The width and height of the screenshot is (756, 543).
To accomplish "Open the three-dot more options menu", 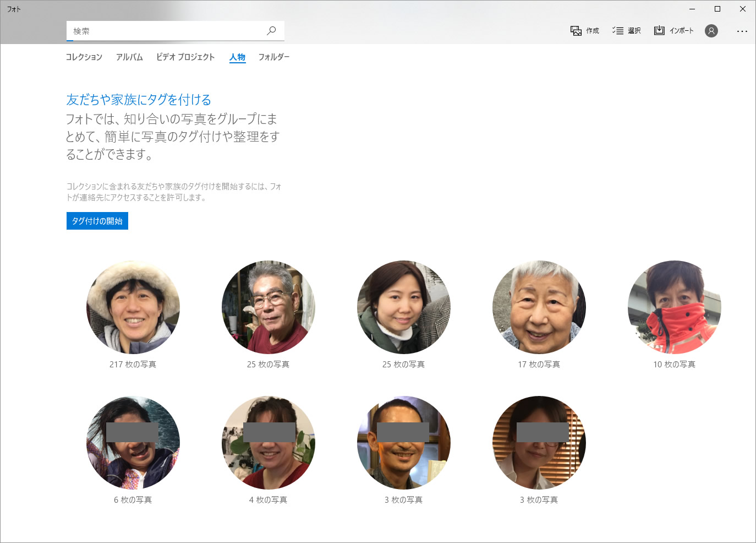I will 742,31.
